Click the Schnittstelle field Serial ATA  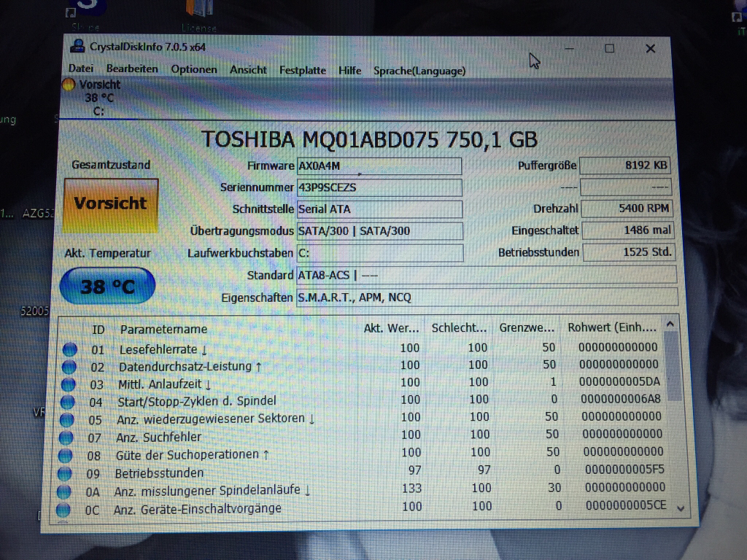coord(379,209)
